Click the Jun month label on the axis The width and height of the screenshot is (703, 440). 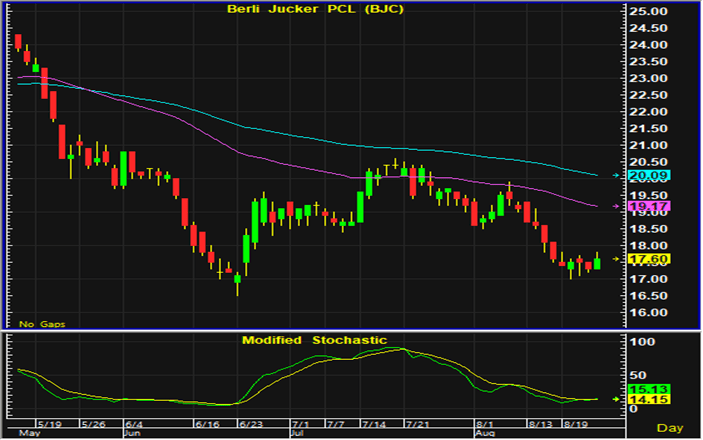click(x=132, y=434)
